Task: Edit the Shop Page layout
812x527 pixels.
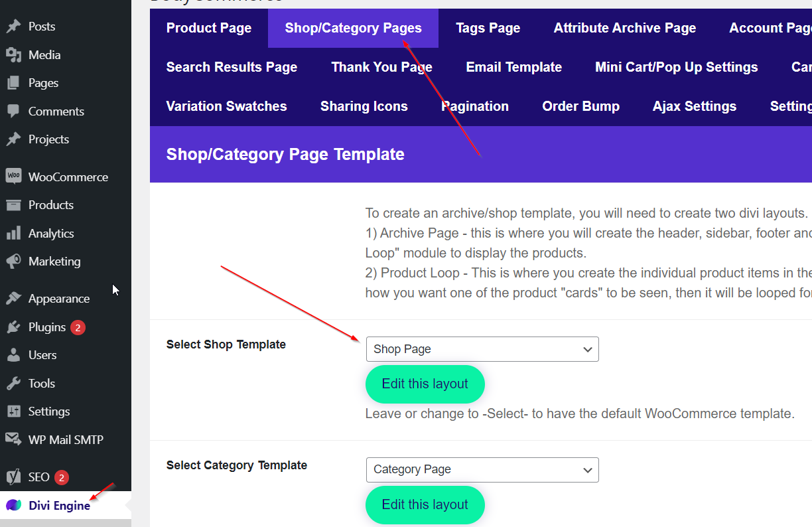Action: [x=425, y=384]
